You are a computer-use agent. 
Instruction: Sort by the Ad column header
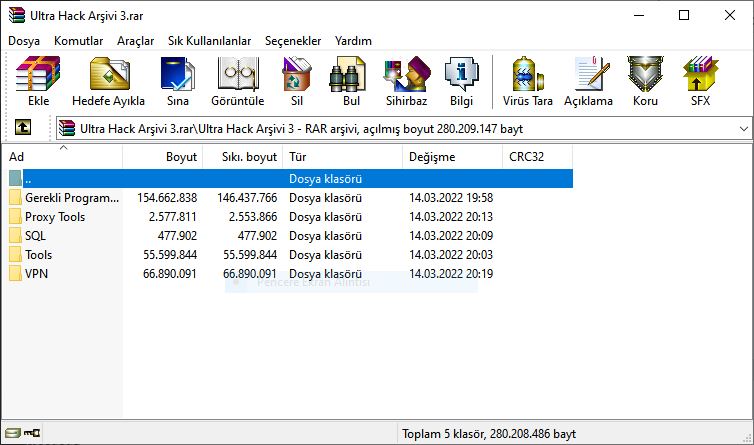tap(63, 157)
